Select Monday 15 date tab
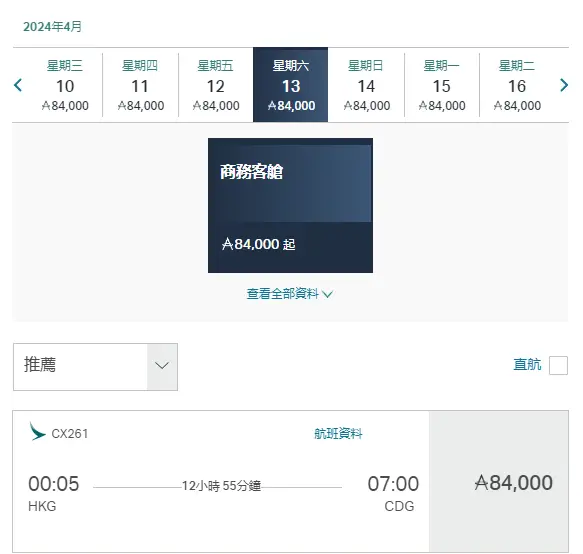Image resolution: width=583 pixels, height=554 pixels. pyautogui.click(x=442, y=85)
